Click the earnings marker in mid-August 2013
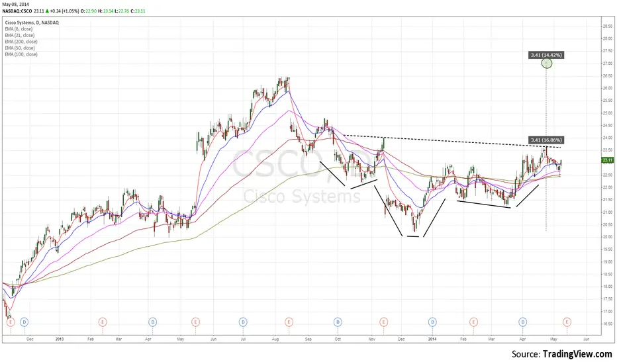617x364 pixels. pyautogui.click(x=289, y=322)
